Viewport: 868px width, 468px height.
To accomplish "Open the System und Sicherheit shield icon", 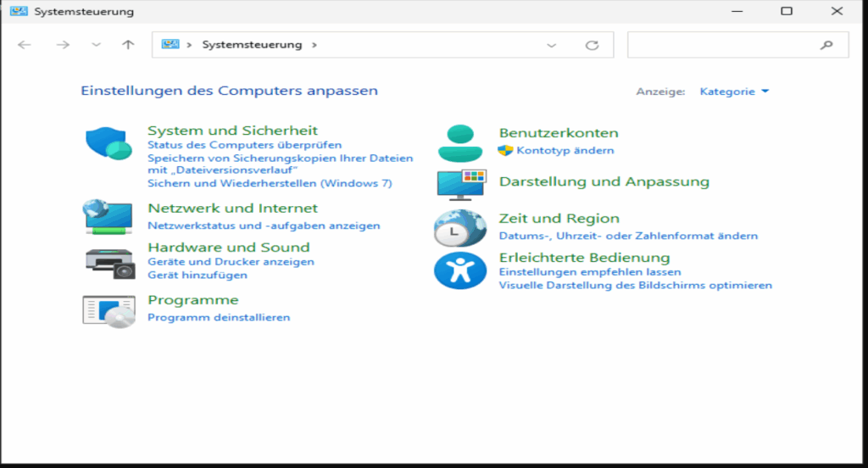I will coord(109,143).
